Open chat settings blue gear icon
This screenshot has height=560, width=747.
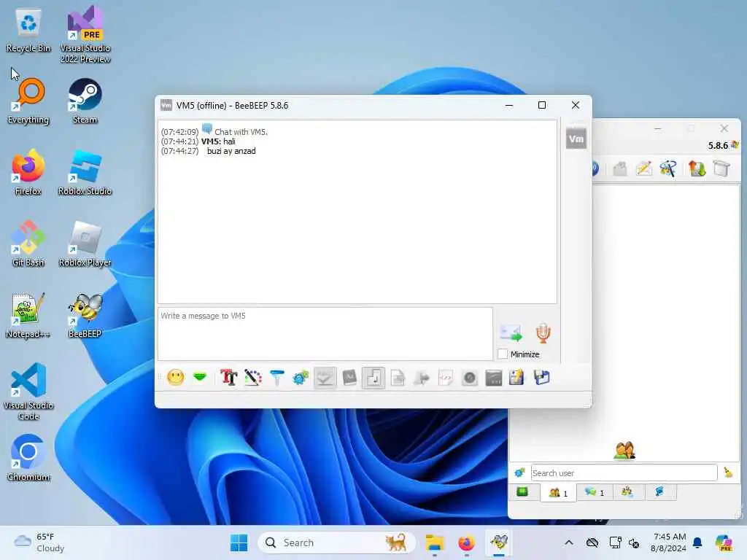(x=301, y=378)
